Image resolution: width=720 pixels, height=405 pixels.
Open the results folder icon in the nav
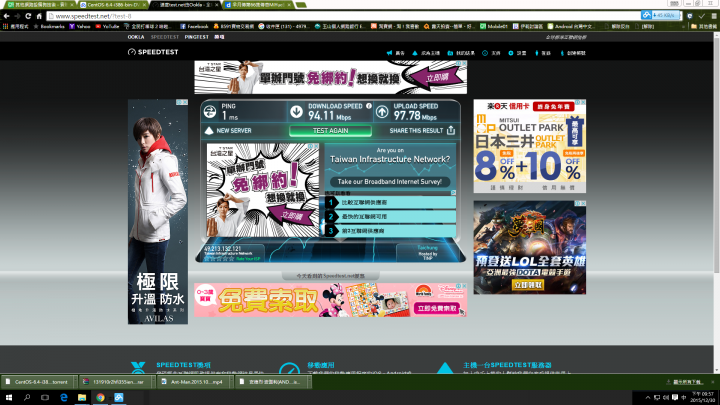pyautogui.click(x=450, y=53)
